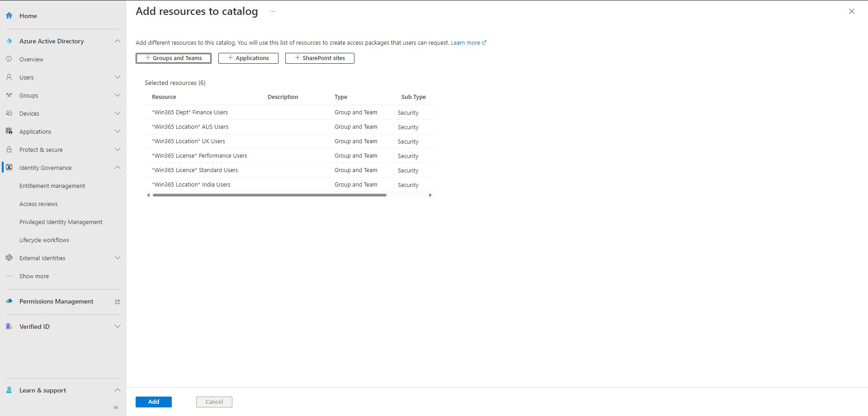Viewport: 868px width, 416px height.
Task: Click the Verified ID icon
Action: coord(9,326)
